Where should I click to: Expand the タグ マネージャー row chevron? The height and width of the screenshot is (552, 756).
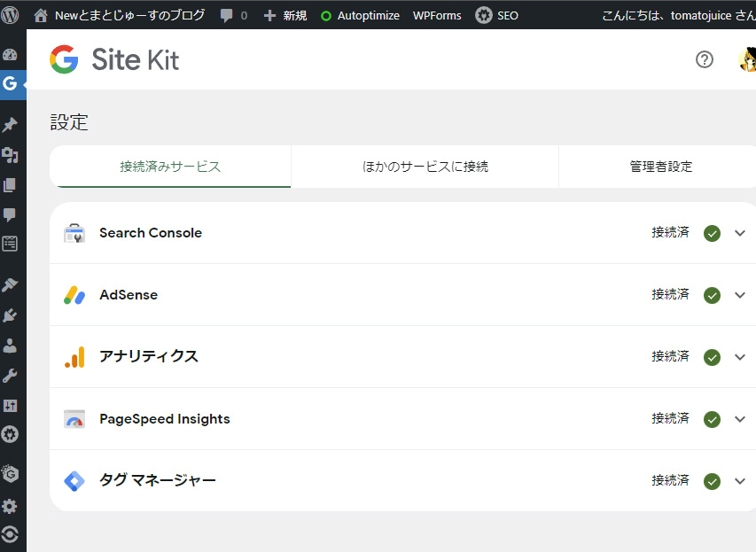click(x=740, y=480)
